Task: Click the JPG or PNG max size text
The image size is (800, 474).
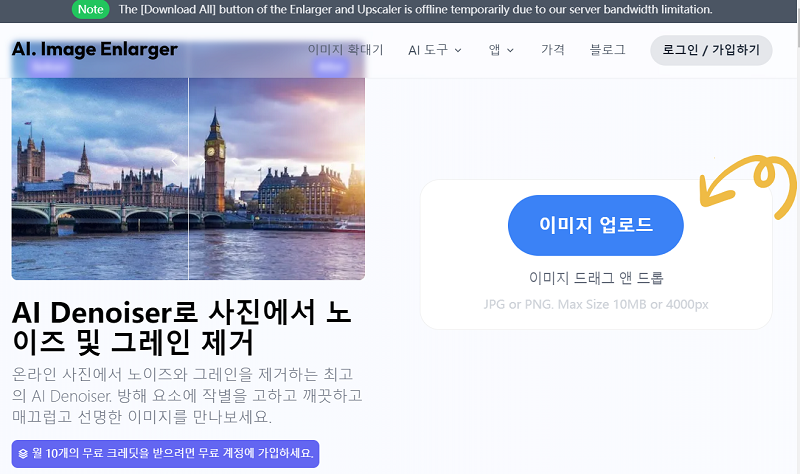Action: tap(596, 305)
